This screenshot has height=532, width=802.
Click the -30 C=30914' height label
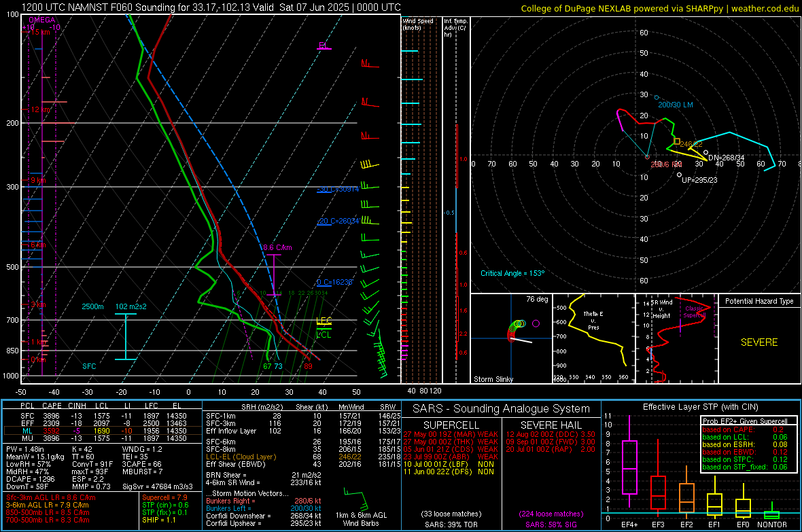(x=338, y=190)
